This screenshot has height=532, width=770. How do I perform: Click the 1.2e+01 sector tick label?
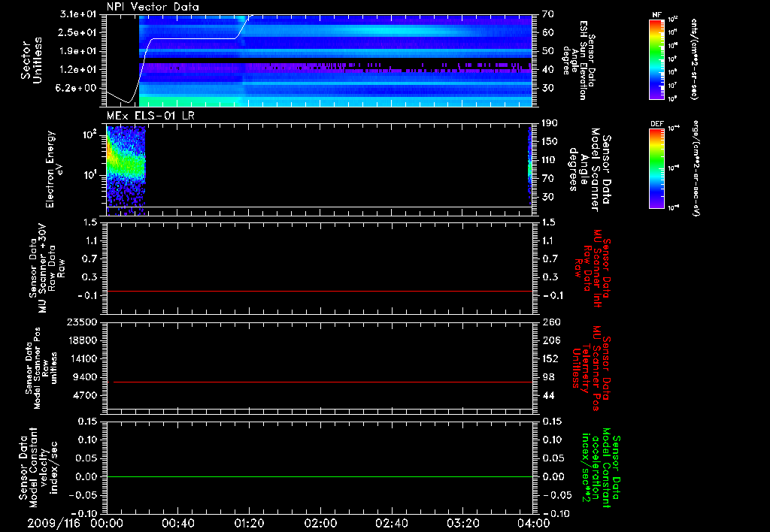tap(78, 70)
